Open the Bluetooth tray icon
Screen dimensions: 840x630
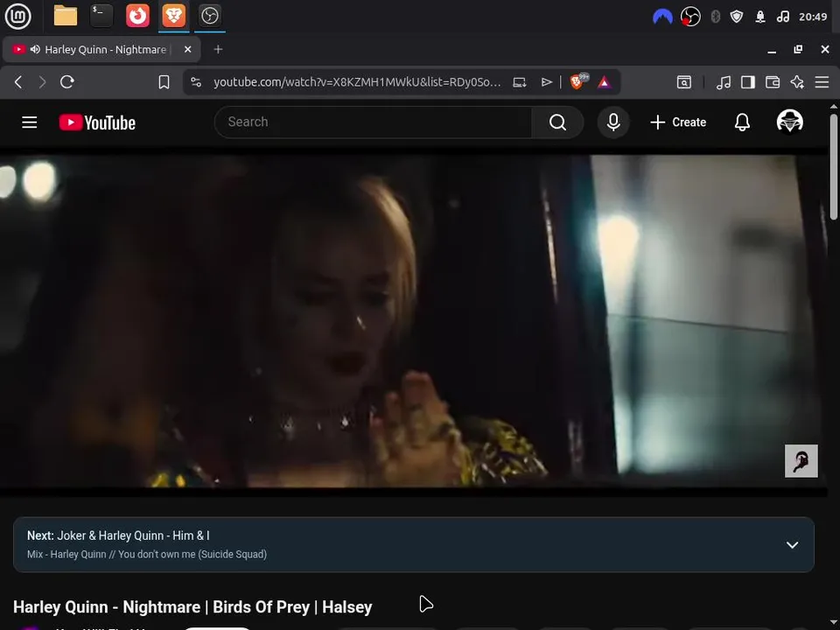tap(715, 17)
